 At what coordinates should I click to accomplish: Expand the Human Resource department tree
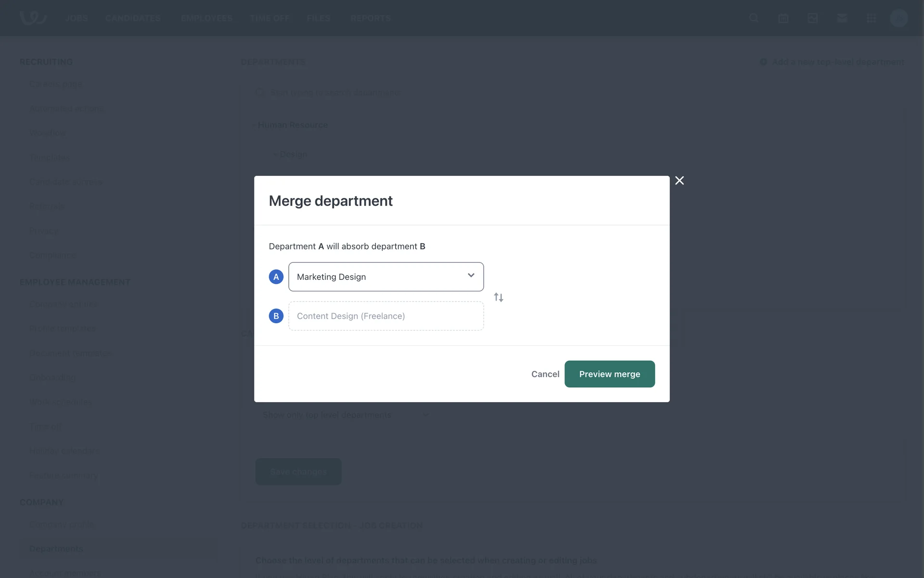click(x=254, y=125)
